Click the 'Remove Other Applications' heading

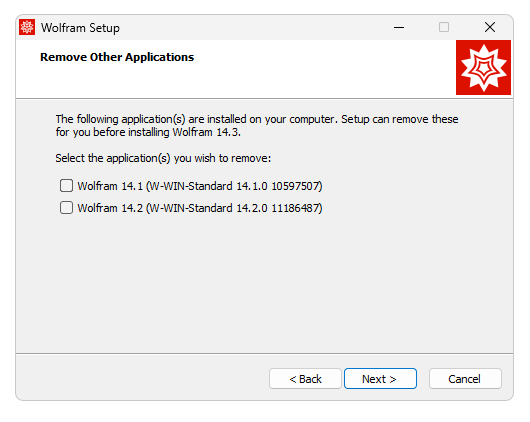(117, 57)
